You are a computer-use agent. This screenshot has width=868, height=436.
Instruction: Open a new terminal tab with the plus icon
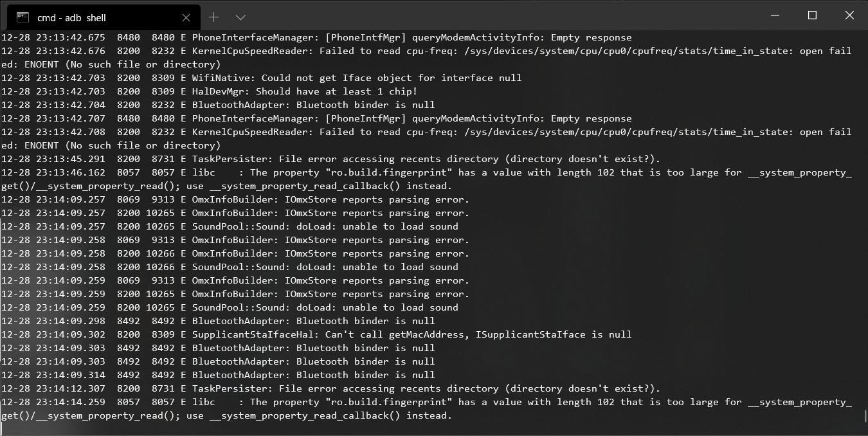coord(213,17)
